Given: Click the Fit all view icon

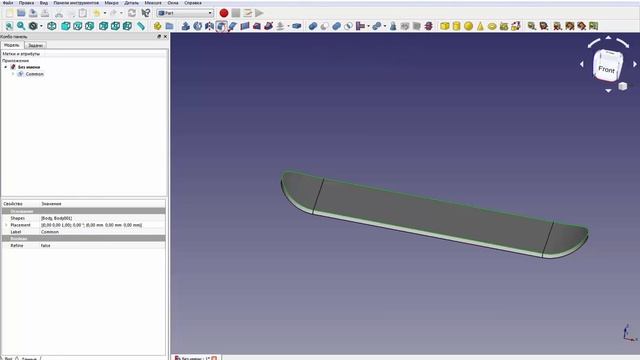Looking at the screenshot, I should pos(9,26).
